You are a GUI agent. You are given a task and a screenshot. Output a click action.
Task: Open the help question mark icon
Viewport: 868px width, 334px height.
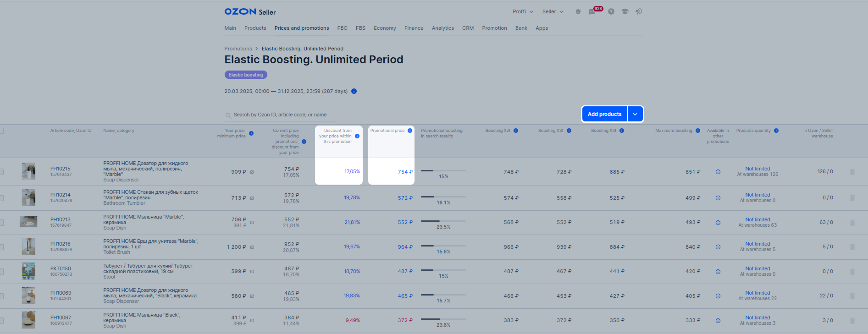(611, 11)
